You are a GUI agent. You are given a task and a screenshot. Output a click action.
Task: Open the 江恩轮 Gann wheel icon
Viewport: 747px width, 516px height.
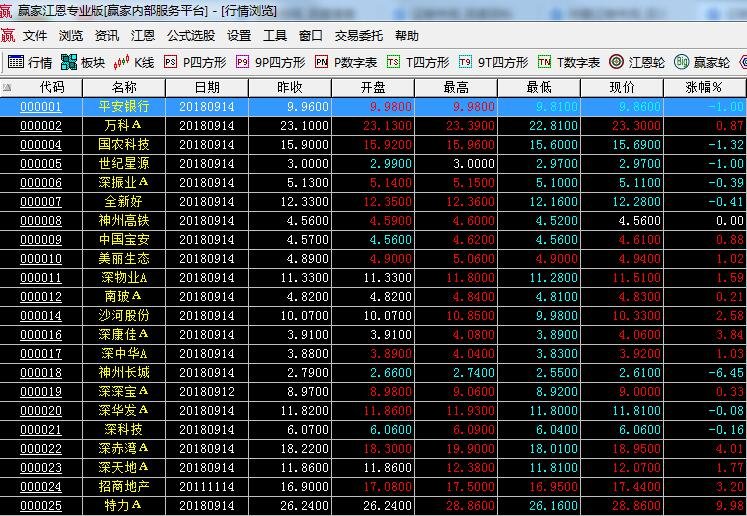click(616, 62)
